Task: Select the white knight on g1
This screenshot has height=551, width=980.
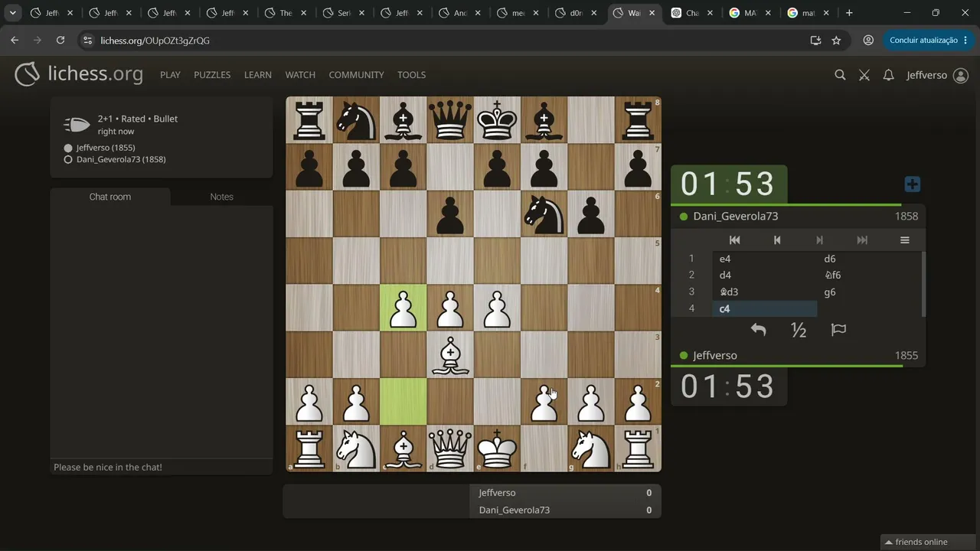Action: 591,448
